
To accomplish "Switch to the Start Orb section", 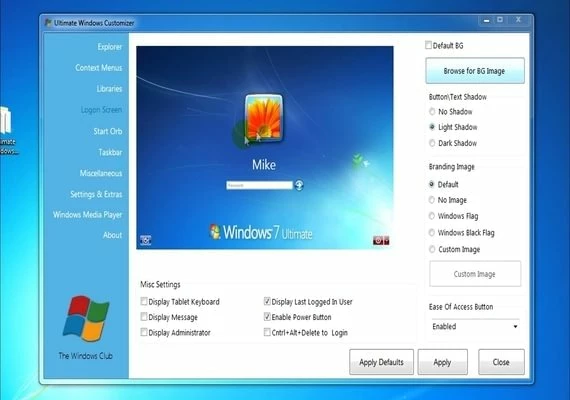I will click(108, 131).
